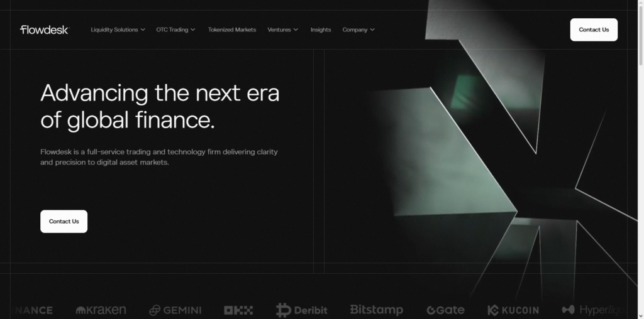The width and height of the screenshot is (644, 319).
Task: Click the Kraken exchange logo
Action: coord(101,310)
